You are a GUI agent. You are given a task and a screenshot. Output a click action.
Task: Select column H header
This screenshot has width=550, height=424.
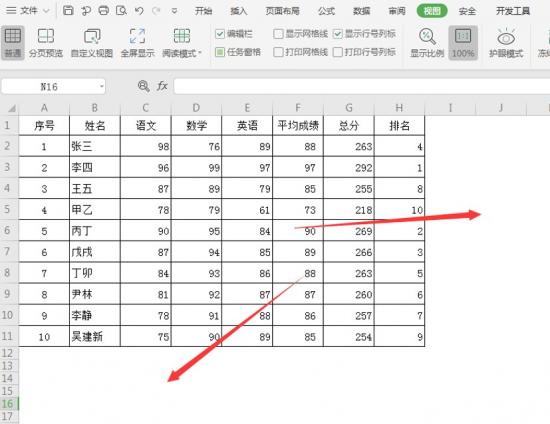[399, 108]
